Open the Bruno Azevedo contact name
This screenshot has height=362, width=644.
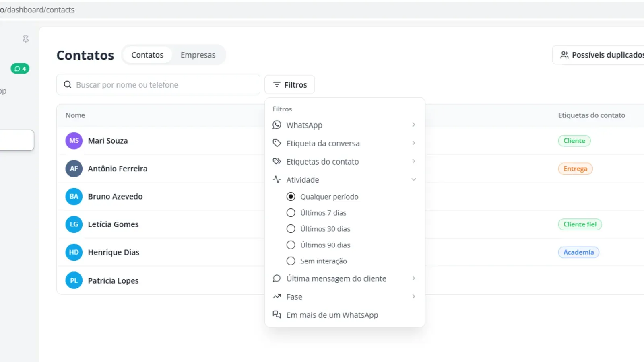coord(115,197)
